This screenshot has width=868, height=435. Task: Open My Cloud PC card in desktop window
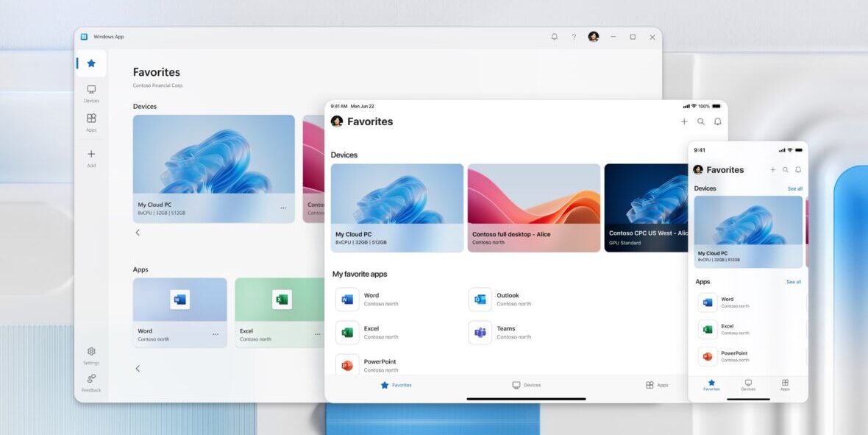coord(213,169)
